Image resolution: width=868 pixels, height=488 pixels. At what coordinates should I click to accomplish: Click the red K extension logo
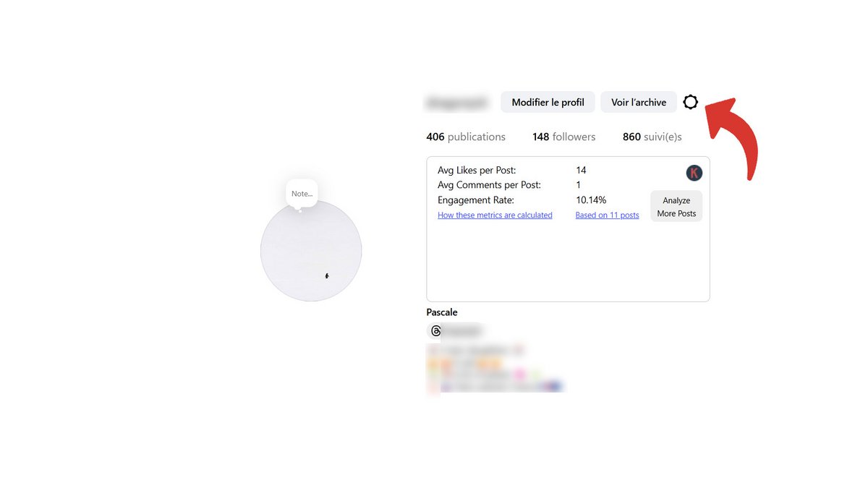(x=694, y=173)
